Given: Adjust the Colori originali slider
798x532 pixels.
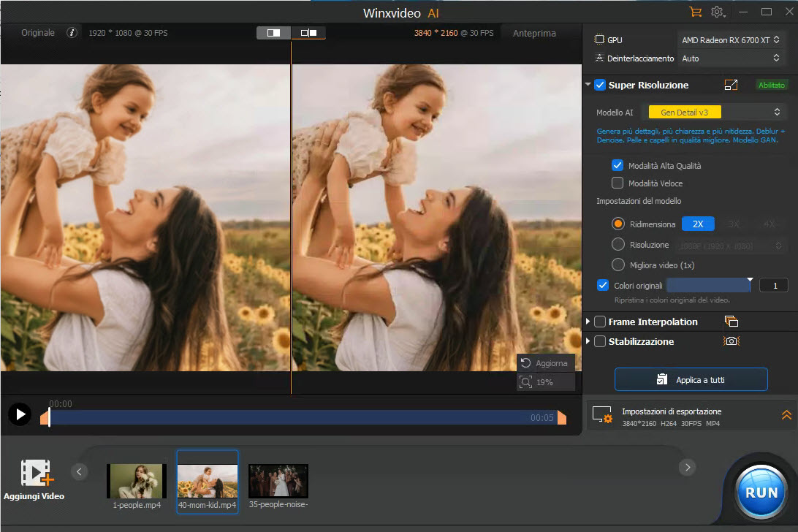Looking at the screenshot, I should (x=708, y=285).
